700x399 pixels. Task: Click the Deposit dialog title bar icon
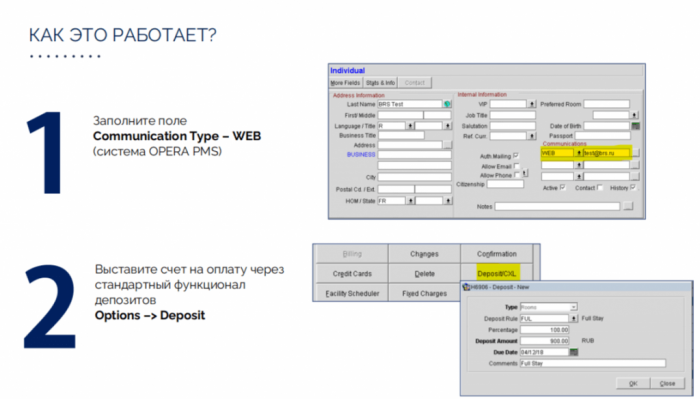pyautogui.click(x=467, y=287)
